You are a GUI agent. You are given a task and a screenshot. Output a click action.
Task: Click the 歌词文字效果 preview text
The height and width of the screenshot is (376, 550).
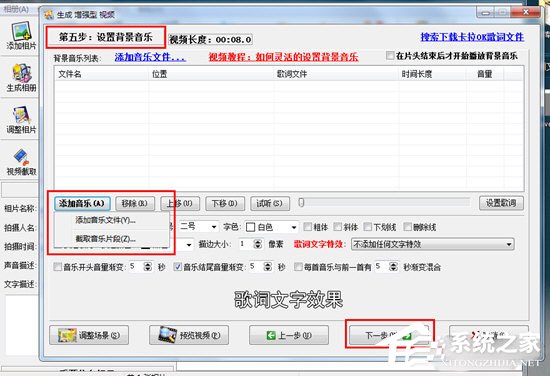click(288, 300)
